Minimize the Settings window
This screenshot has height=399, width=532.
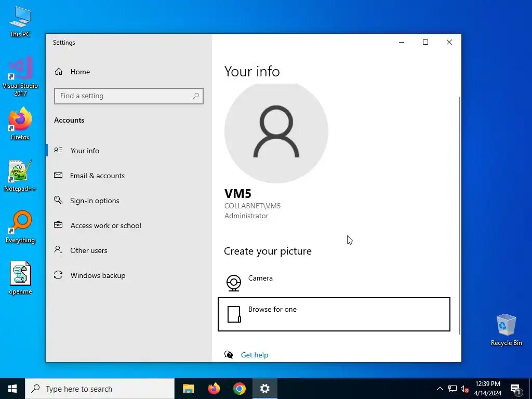click(x=402, y=42)
